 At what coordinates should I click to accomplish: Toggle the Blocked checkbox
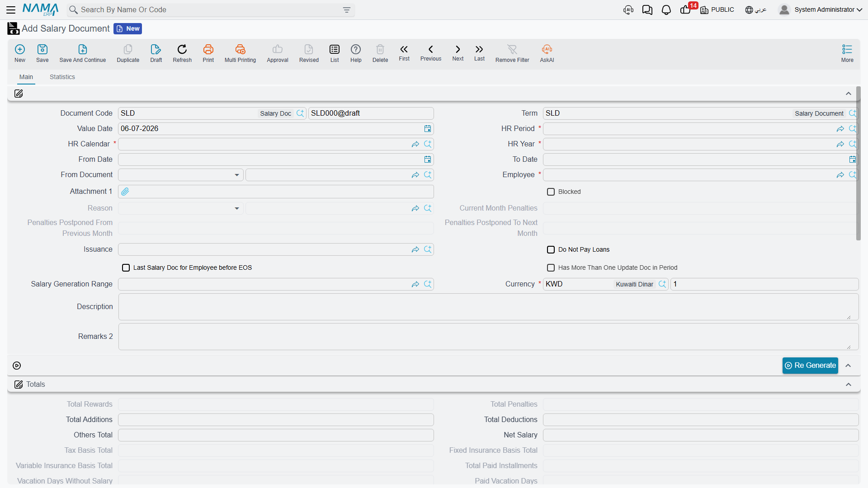pyautogui.click(x=551, y=192)
